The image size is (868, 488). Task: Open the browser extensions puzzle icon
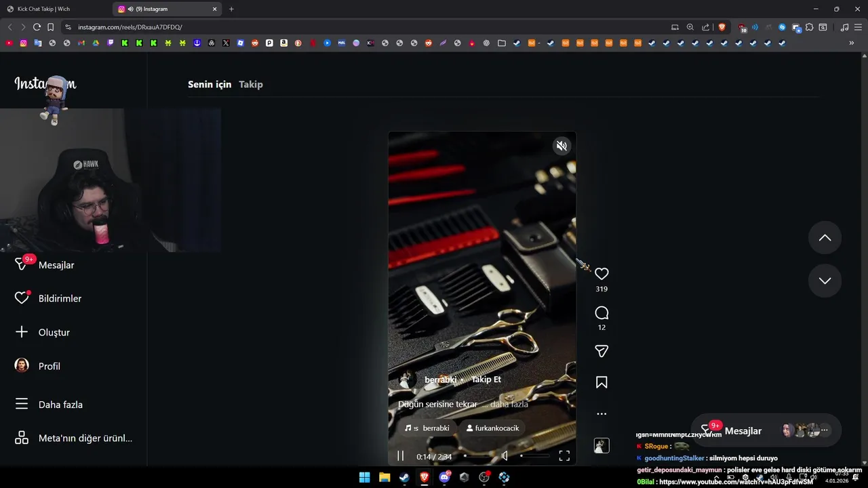(810, 27)
